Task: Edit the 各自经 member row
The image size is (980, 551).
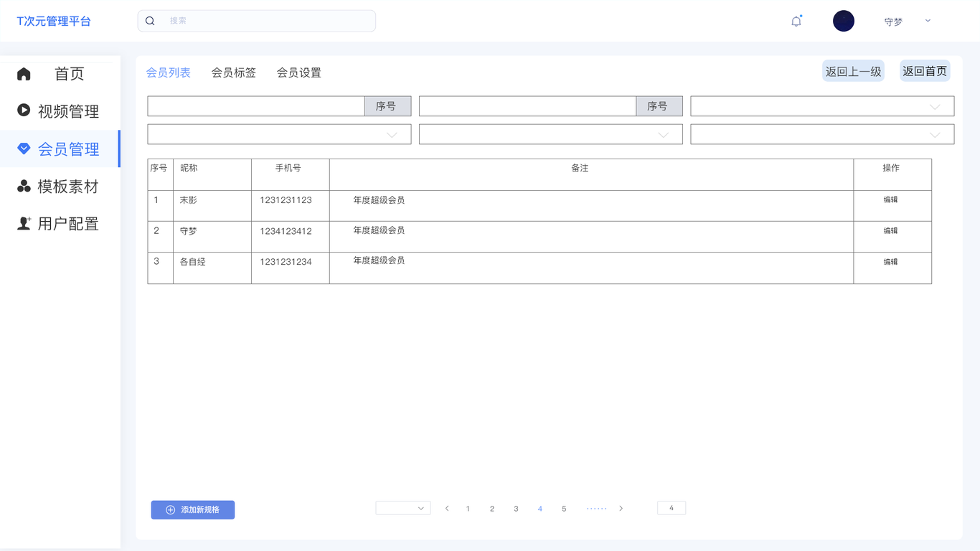Action: pyautogui.click(x=891, y=262)
